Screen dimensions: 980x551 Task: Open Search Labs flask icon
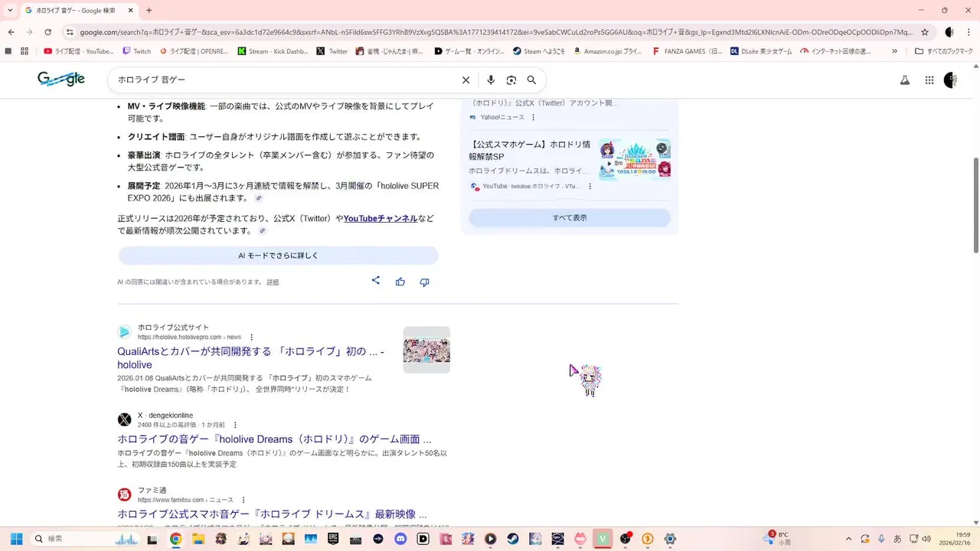click(905, 80)
